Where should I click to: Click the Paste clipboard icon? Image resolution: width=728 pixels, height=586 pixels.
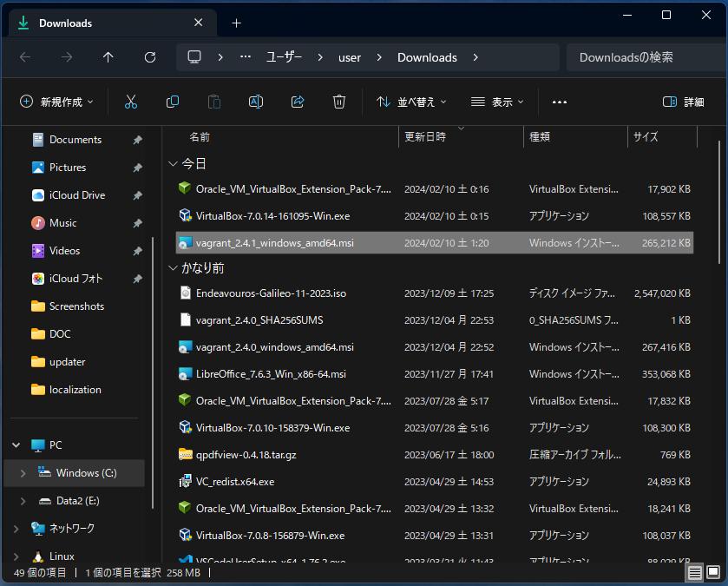[x=214, y=102]
